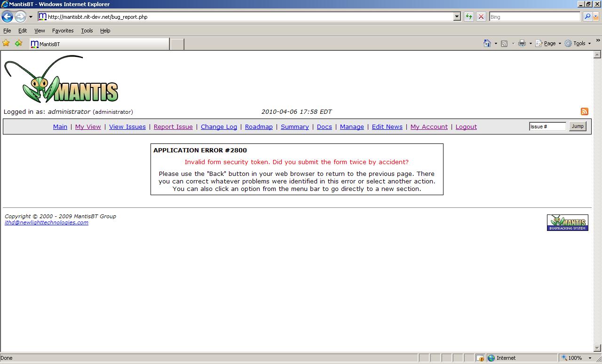The image size is (602, 364).
Task: Click the Home toolbar icon
Action: [487, 43]
